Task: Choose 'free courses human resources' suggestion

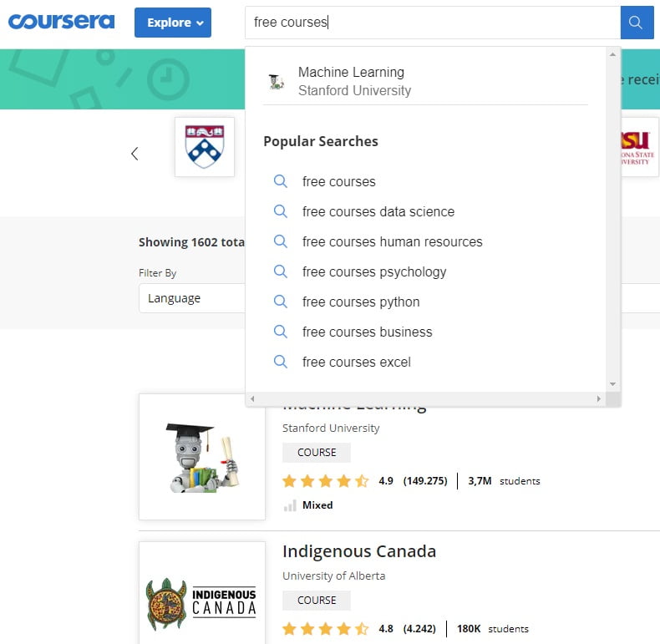Action: pos(392,241)
